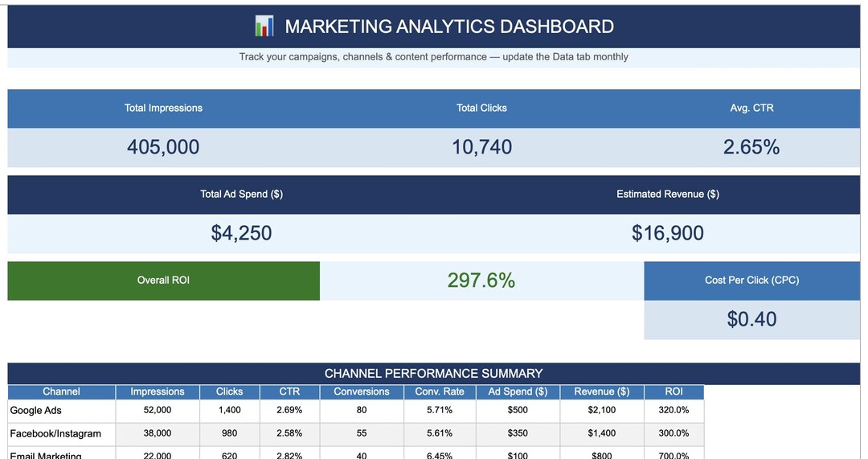This screenshot has height=459, width=868.
Task: Select the Facebook/Instagram channel cell
Action: pos(61,434)
